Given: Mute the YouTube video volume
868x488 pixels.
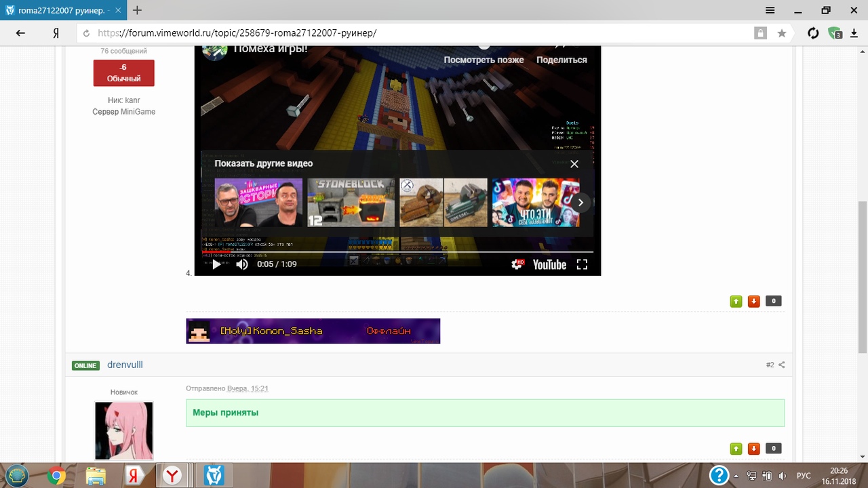Looking at the screenshot, I should (x=242, y=264).
